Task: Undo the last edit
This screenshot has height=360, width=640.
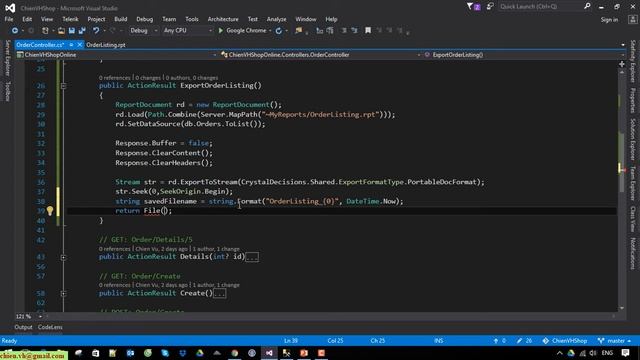Action: 96,31
